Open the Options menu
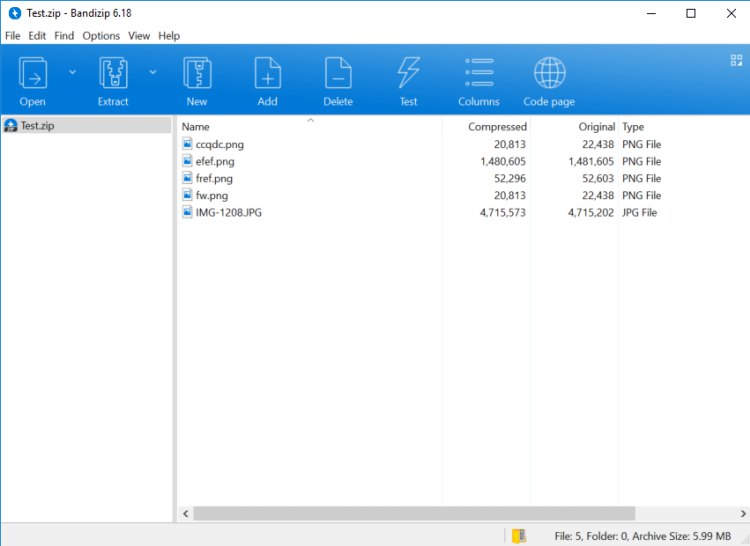Image resolution: width=750 pixels, height=546 pixels. 101,36
